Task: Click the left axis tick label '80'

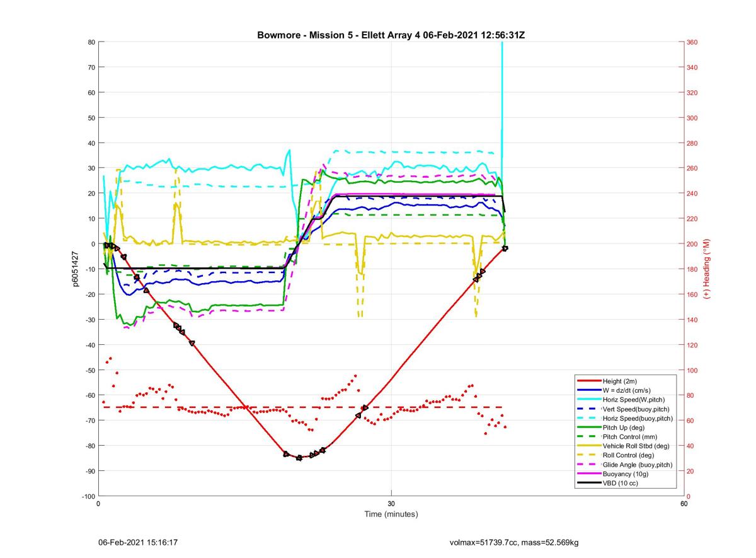Action: (91, 42)
